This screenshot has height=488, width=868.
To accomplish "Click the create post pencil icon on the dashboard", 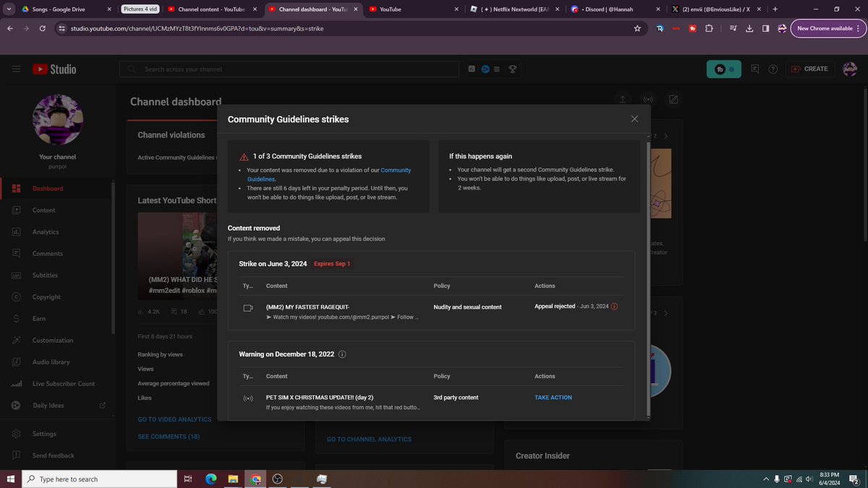I will [673, 99].
